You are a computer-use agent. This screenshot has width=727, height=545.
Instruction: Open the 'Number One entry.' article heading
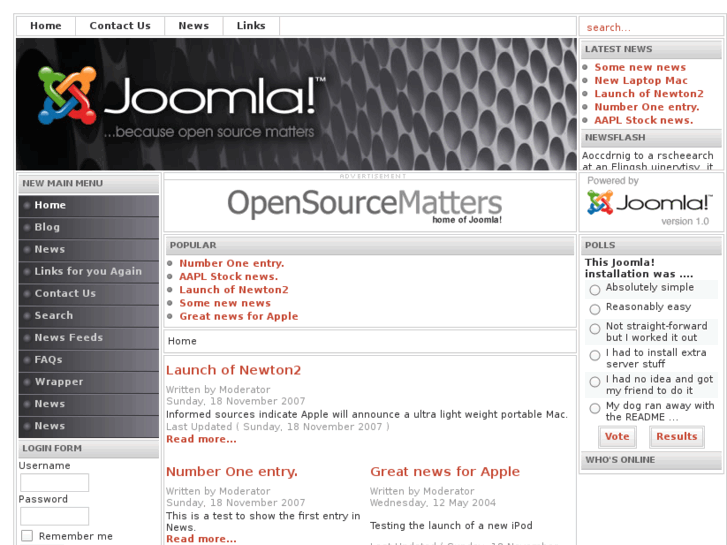231,472
